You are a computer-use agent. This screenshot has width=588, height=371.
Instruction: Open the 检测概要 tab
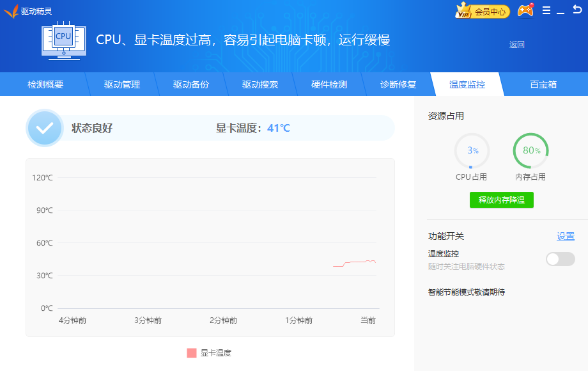click(x=45, y=84)
